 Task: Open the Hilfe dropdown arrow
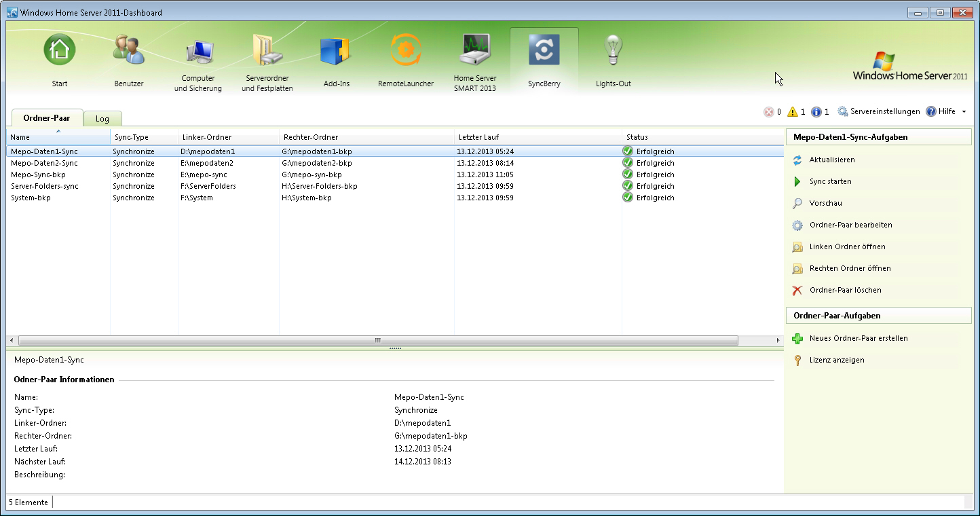pyautogui.click(x=964, y=112)
